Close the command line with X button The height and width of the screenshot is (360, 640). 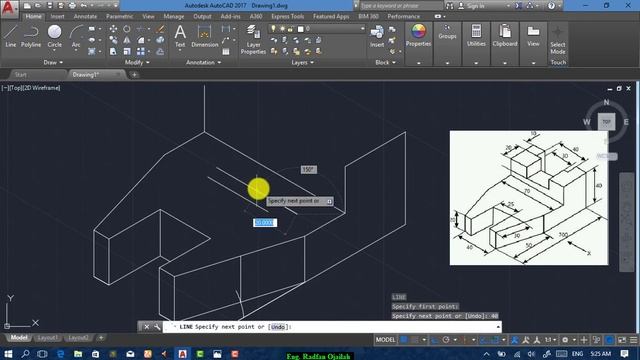tap(147, 327)
